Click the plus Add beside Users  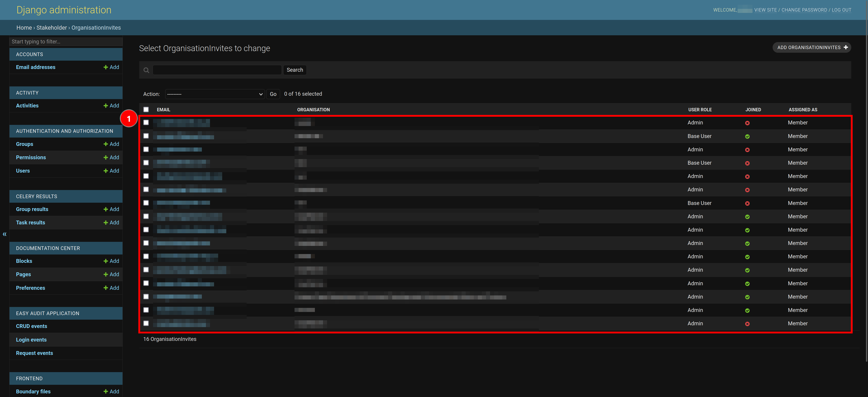(x=111, y=171)
